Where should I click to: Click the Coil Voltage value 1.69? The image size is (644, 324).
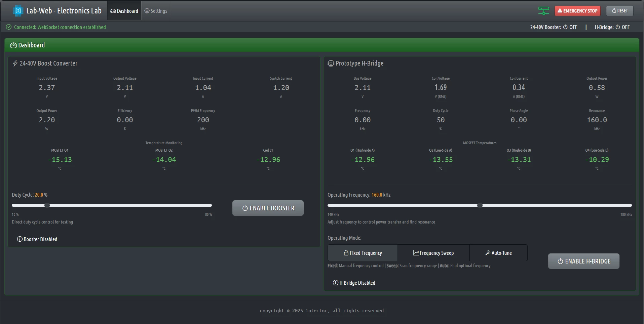tap(441, 87)
